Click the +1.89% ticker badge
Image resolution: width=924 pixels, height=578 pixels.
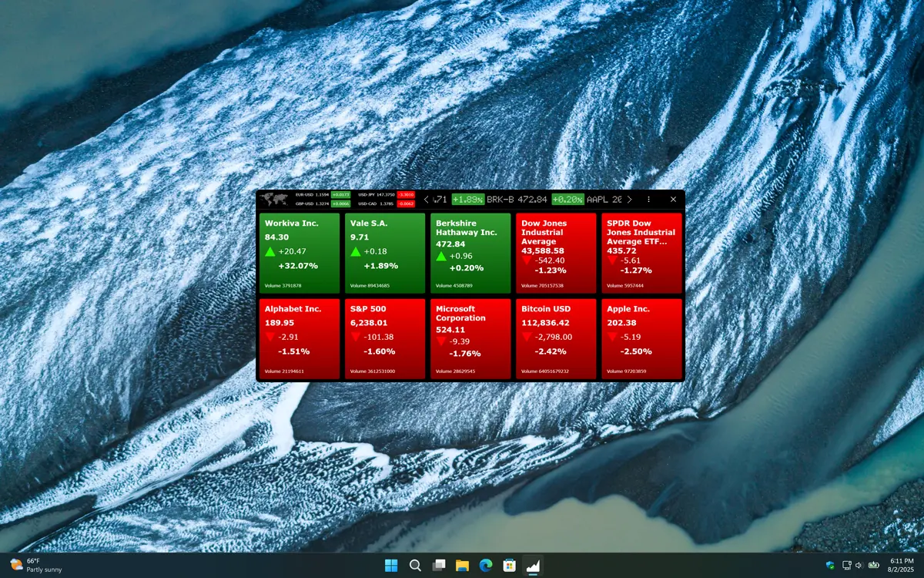pos(468,199)
